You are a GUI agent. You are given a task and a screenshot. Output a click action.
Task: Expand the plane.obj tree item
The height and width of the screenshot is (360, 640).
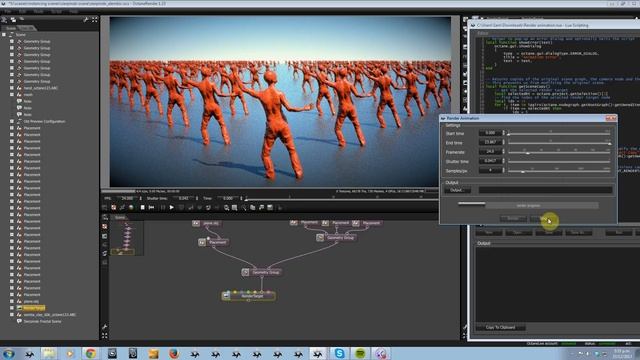tap(12, 301)
